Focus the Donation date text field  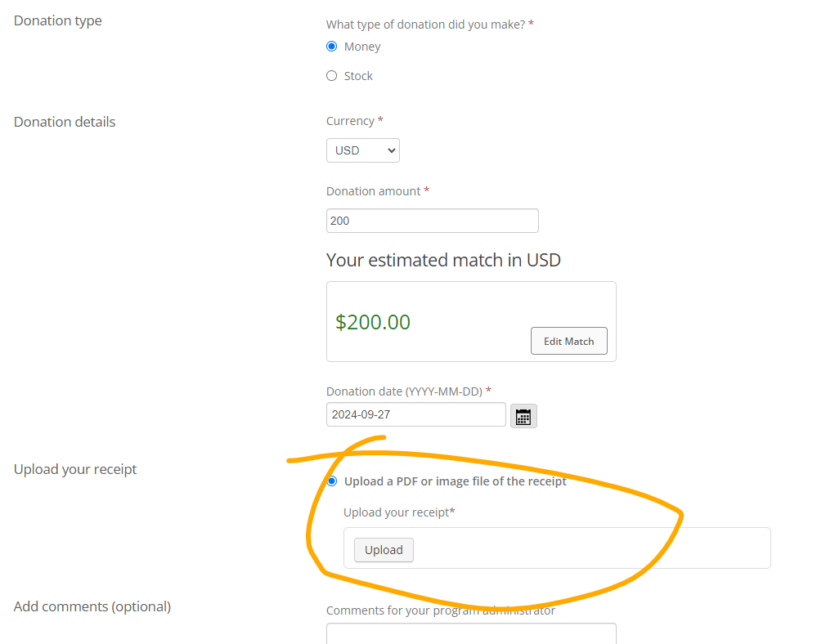415,414
